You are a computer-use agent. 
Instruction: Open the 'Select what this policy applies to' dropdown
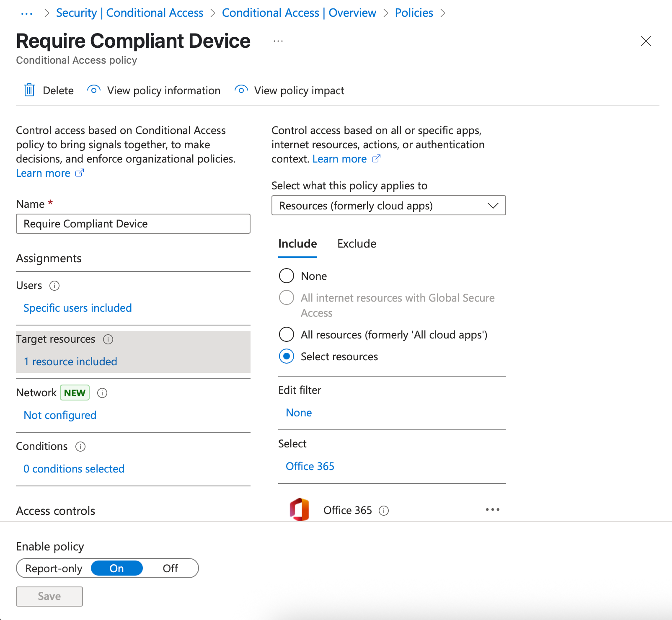click(x=388, y=206)
